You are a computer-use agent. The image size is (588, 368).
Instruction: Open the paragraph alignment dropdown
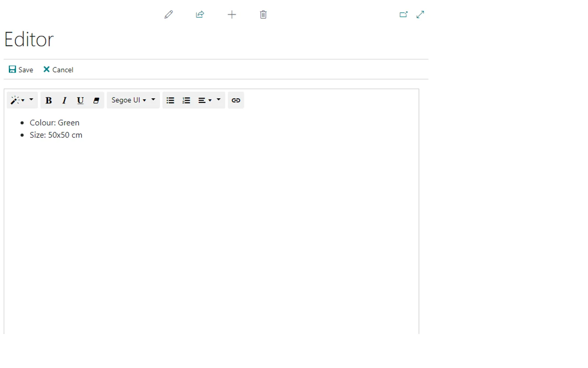pyautogui.click(x=204, y=100)
